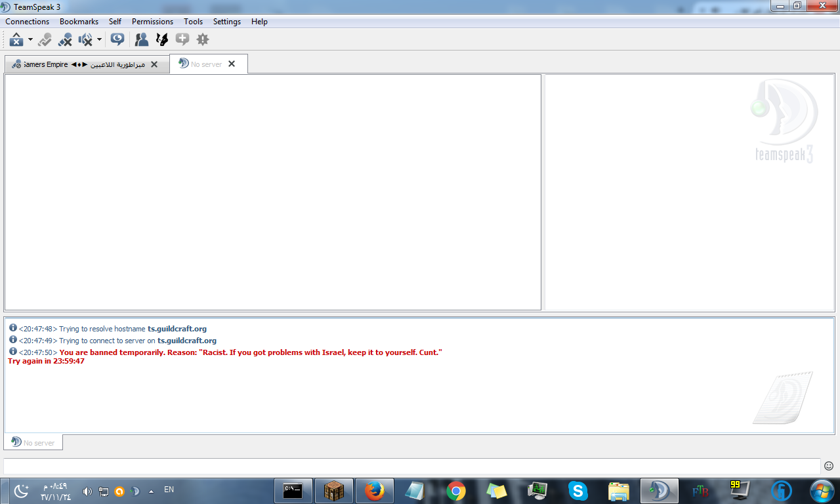The image size is (840, 504).
Task: Show hidden tray icons arrow
Action: tap(152, 491)
